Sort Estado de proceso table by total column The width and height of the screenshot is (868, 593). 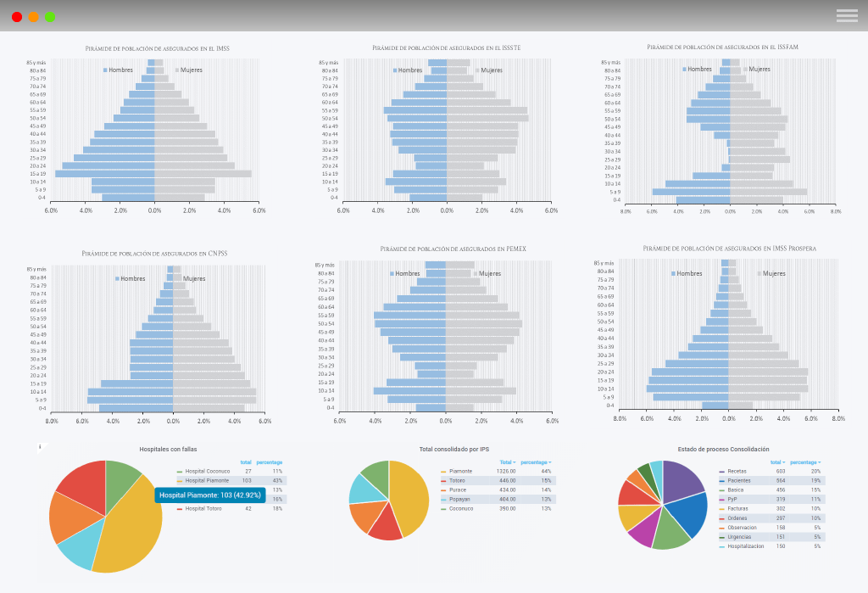click(x=776, y=462)
